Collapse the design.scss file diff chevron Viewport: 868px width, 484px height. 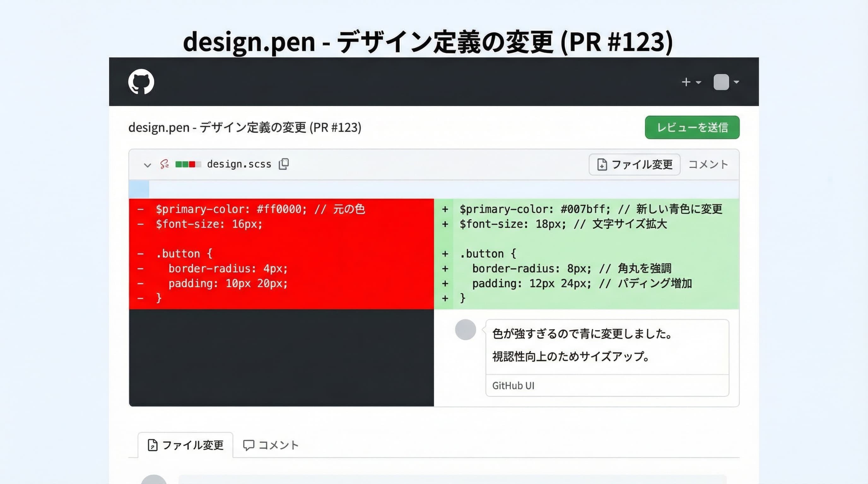147,165
